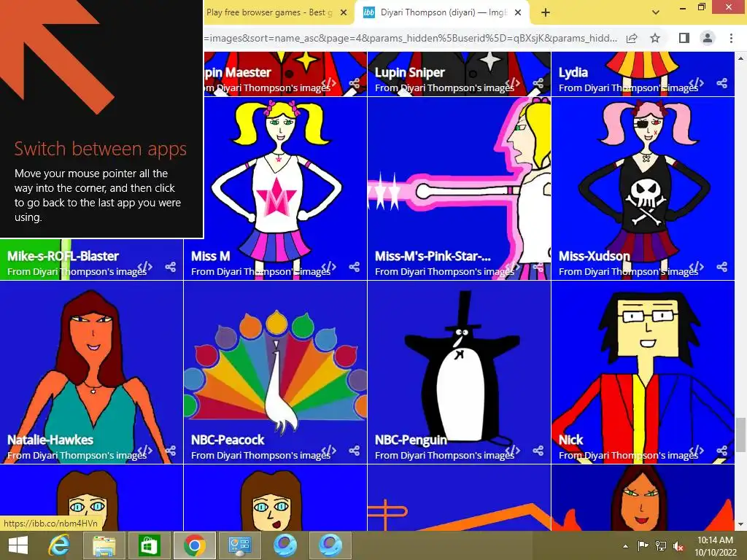The height and width of the screenshot is (560, 747).
Task: Open the Miss M image title link
Action: point(211,256)
